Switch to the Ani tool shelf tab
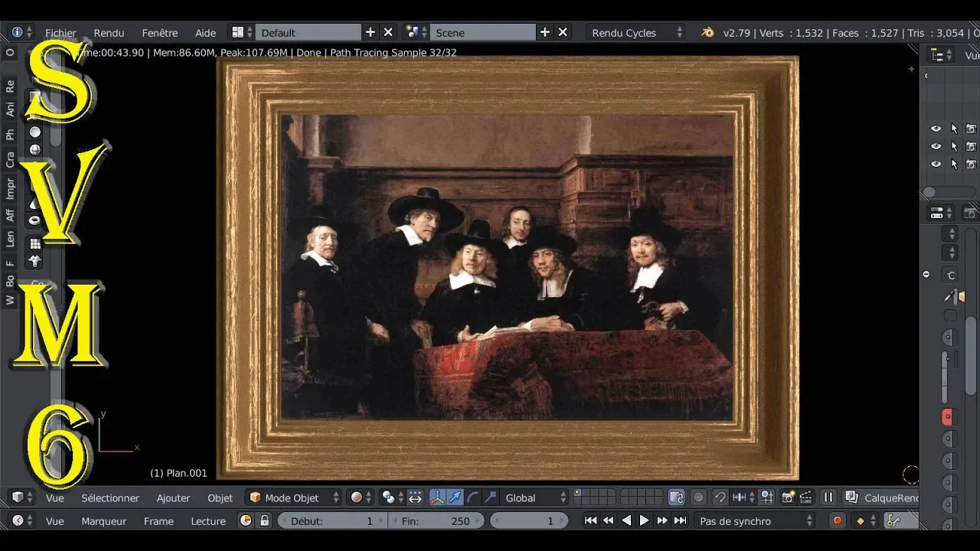980x551 pixels. (x=10, y=109)
